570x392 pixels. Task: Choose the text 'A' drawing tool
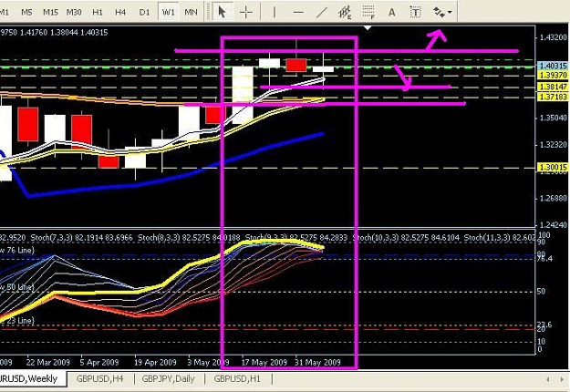(x=391, y=13)
